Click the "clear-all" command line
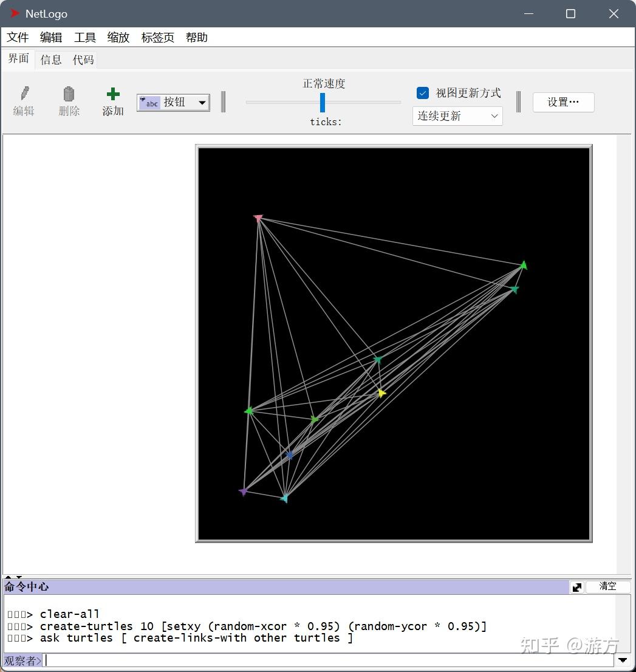 (x=69, y=614)
